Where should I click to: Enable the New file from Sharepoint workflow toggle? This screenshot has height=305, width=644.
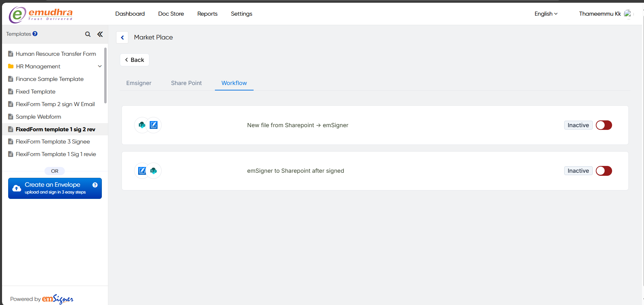[x=604, y=125]
